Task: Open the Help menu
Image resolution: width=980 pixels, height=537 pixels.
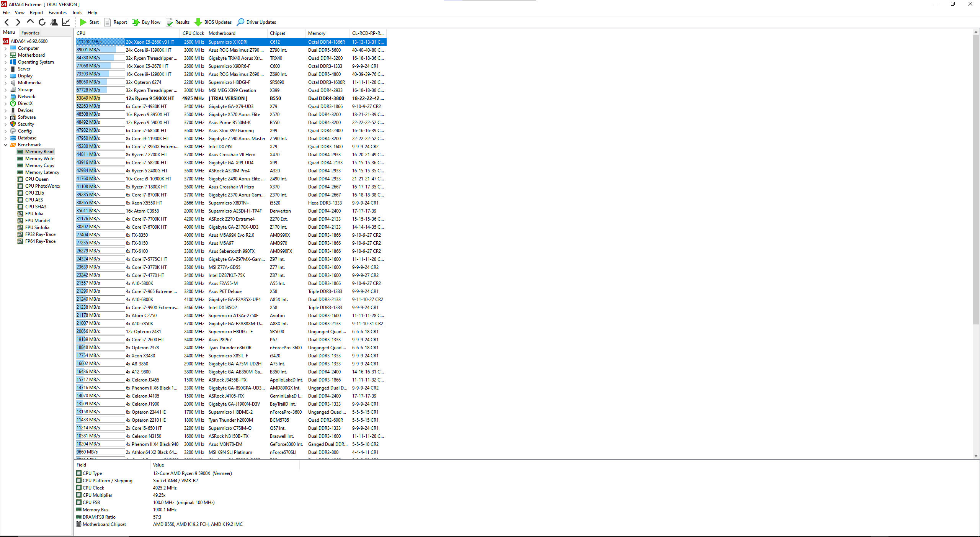Action: coord(92,13)
